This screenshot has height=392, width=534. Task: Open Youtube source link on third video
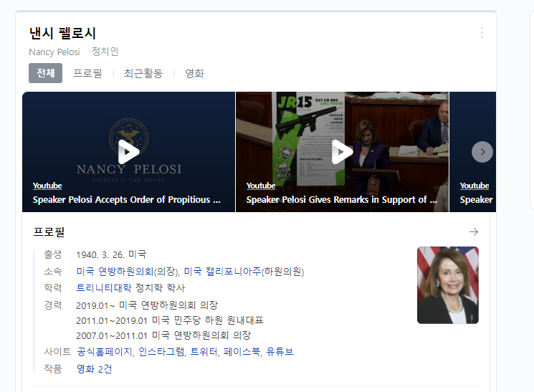click(475, 186)
